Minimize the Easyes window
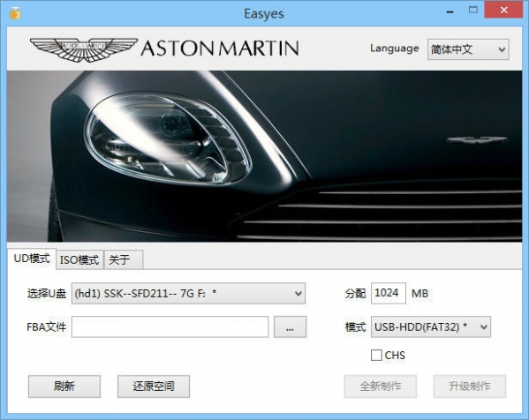529x420 pixels. [x=450, y=11]
